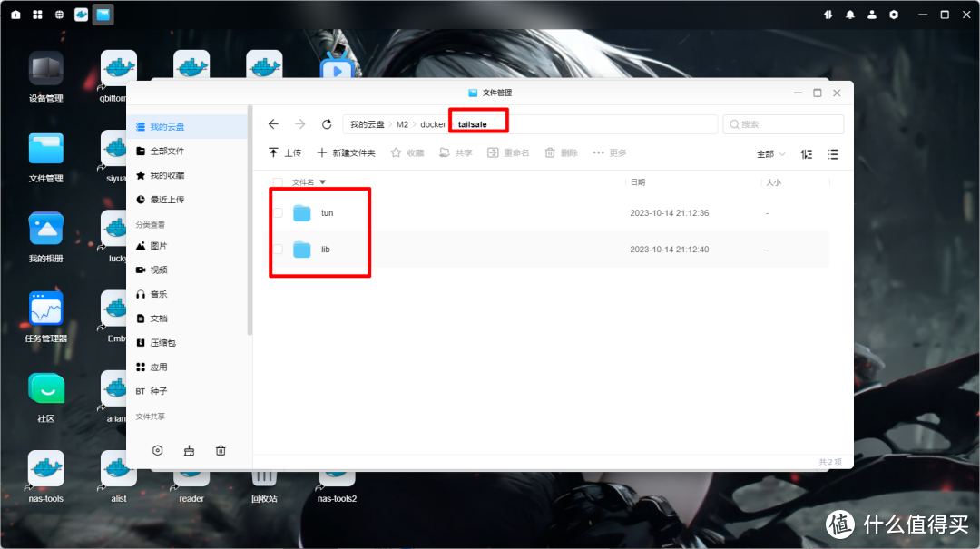Select 最近上传 in the sidebar
The image size is (980, 549).
(166, 200)
